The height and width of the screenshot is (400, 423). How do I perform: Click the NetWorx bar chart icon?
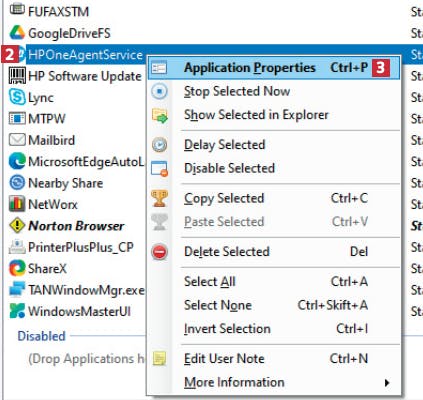pyautogui.click(x=17, y=204)
